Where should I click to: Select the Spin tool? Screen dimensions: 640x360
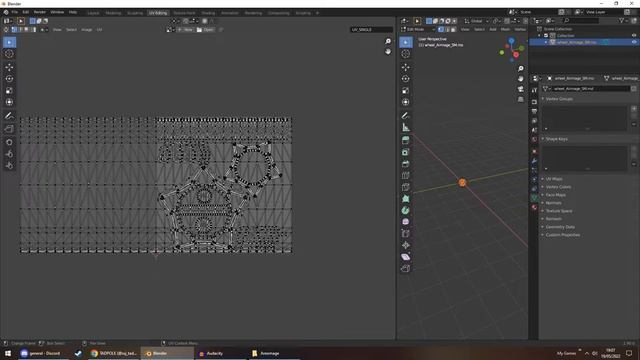tap(406, 210)
